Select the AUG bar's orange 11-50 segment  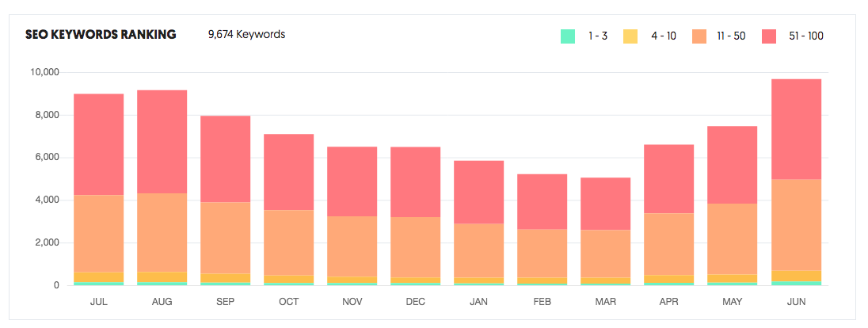coord(162,233)
